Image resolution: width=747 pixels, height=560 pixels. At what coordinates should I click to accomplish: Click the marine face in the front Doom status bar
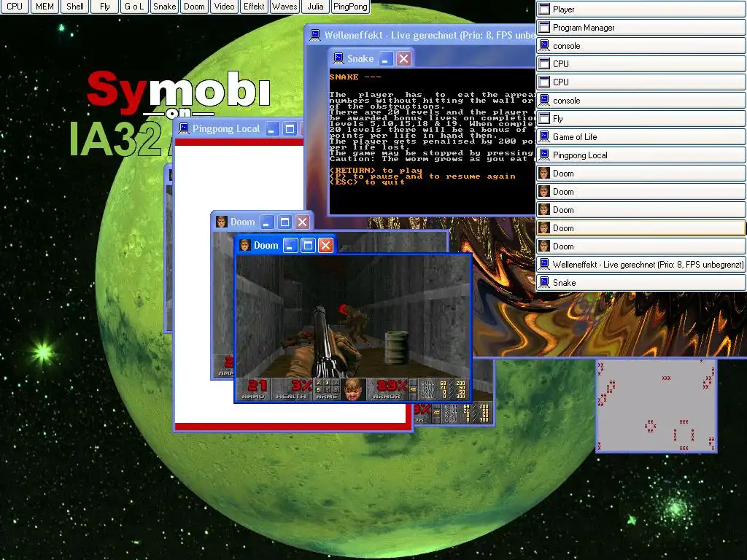click(x=353, y=389)
